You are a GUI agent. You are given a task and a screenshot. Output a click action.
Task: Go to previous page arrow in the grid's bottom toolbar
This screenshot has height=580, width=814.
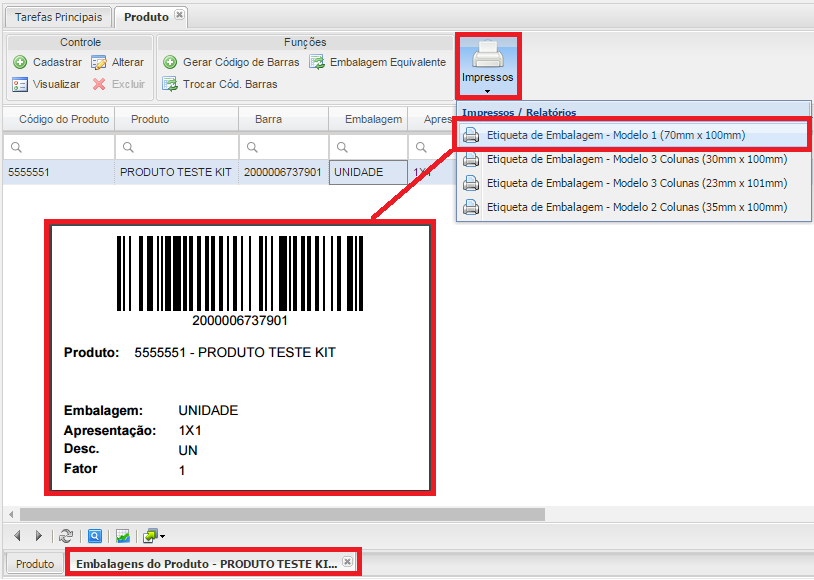point(18,536)
